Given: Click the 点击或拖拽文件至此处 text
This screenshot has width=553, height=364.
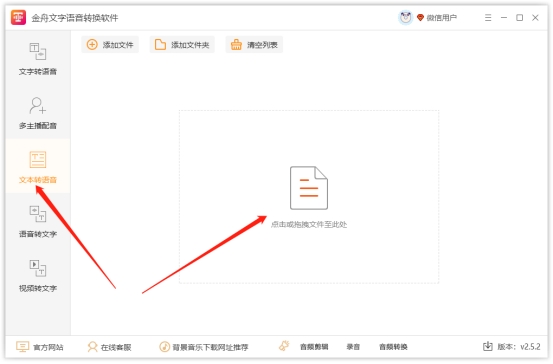Looking at the screenshot, I should [x=309, y=224].
